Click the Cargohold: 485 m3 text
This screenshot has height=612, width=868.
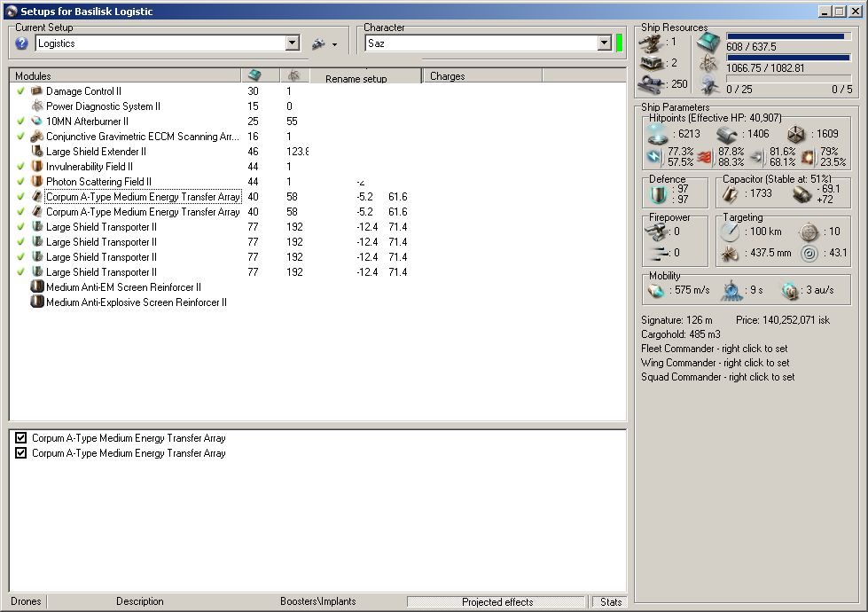pyautogui.click(x=681, y=334)
